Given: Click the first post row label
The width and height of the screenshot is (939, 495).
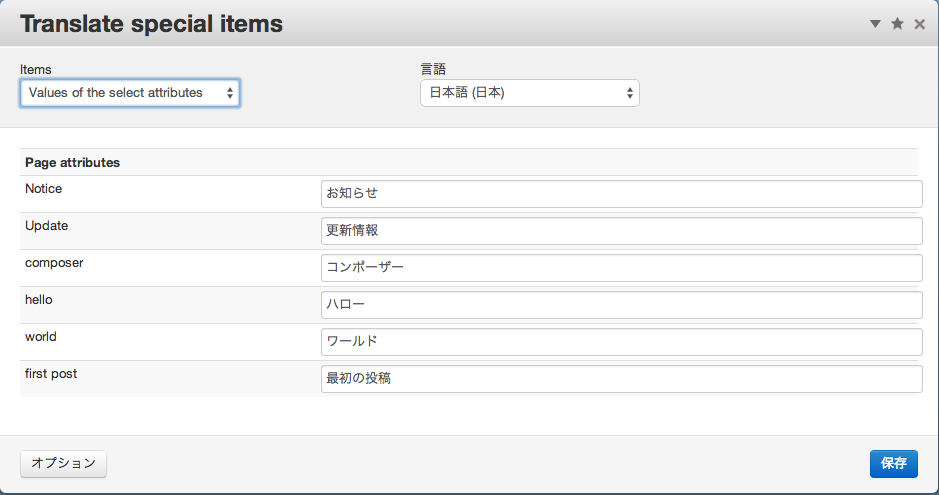Looking at the screenshot, I should [51, 374].
